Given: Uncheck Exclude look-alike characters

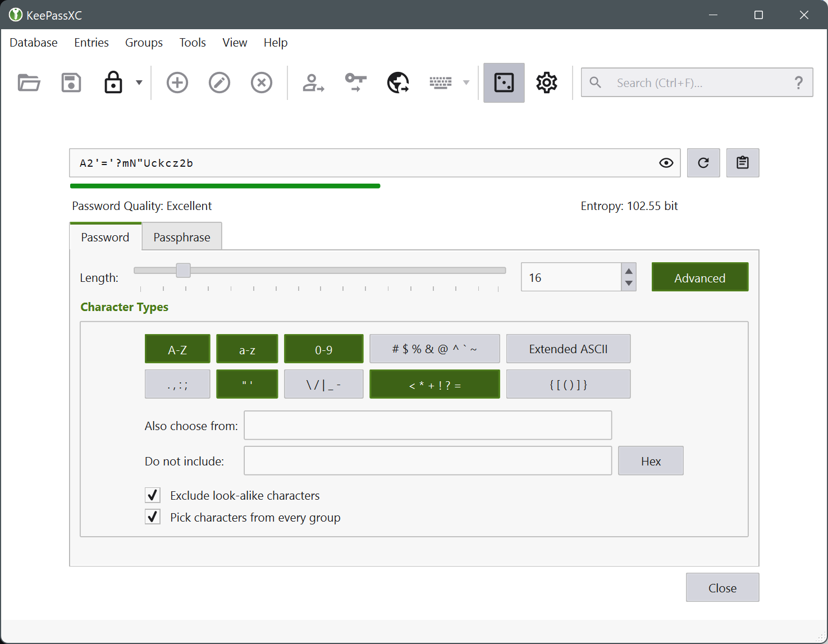Looking at the screenshot, I should 153,495.
